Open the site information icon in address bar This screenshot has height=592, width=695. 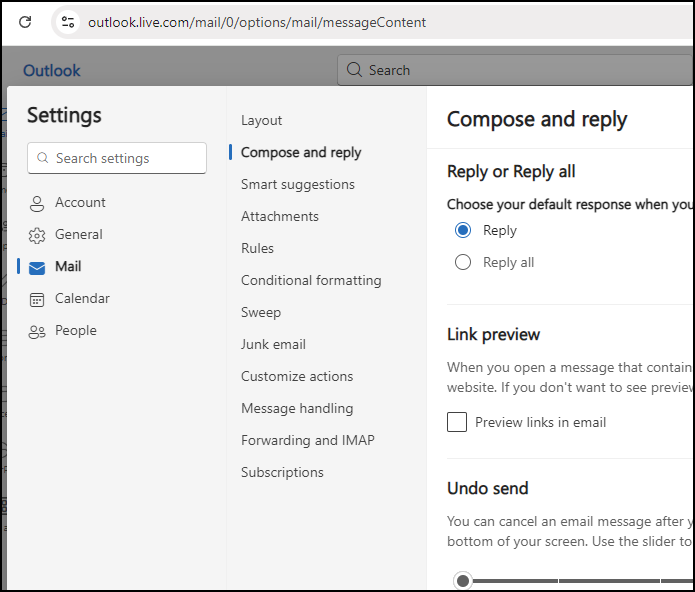point(68,22)
